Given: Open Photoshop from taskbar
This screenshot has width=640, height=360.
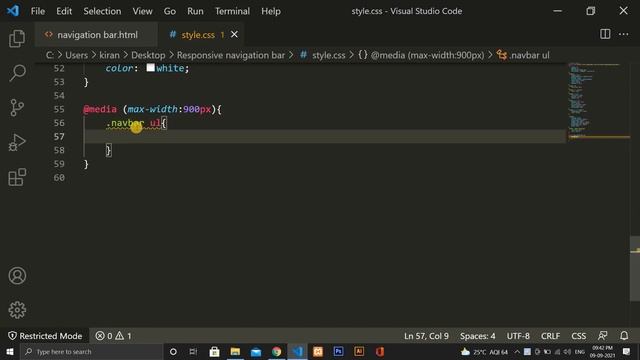Looking at the screenshot, I should [x=338, y=351].
